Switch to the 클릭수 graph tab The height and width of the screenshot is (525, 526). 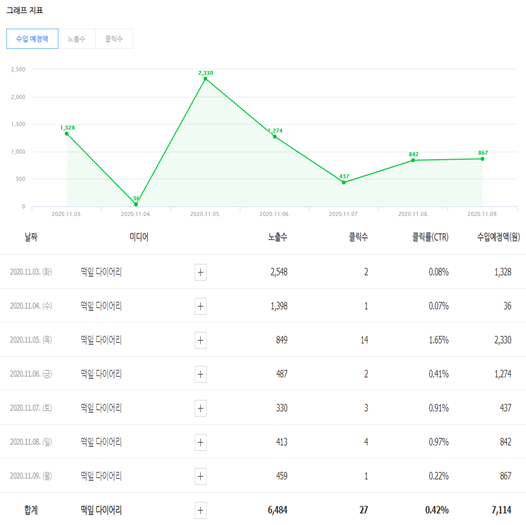pos(114,39)
